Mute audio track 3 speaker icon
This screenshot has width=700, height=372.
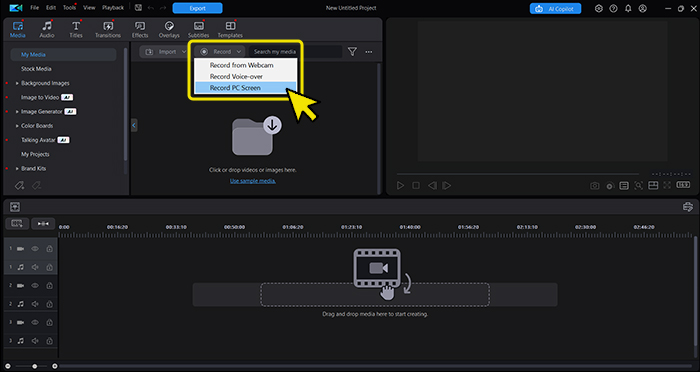35,340
